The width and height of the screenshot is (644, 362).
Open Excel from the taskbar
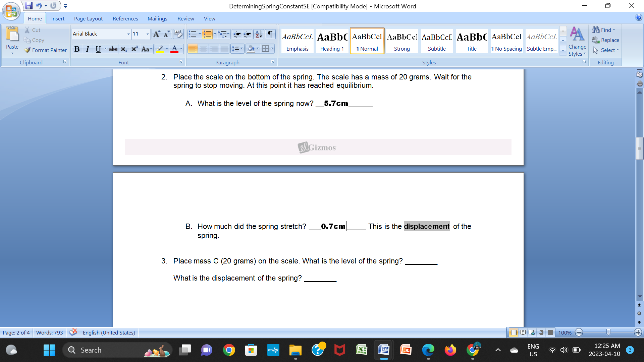[x=361, y=350]
